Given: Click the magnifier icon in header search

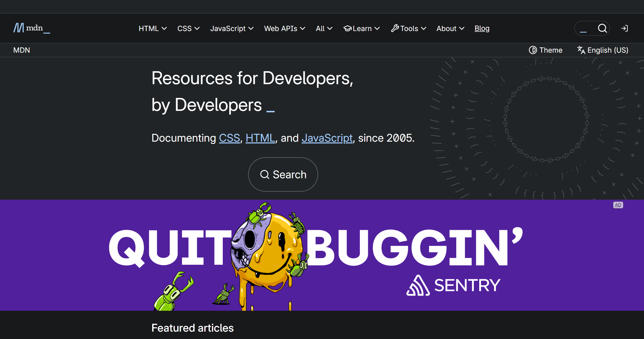Looking at the screenshot, I should click(x=602, y=28).
